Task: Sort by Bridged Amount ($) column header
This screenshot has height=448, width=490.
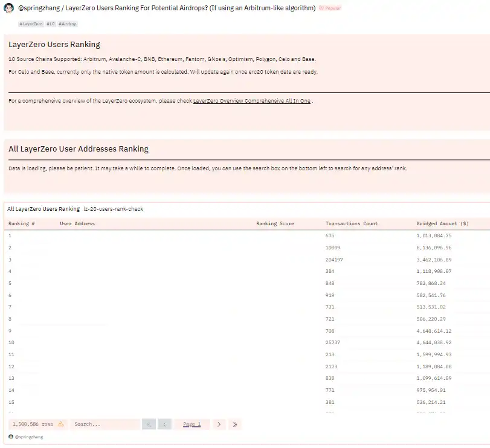Action: pyautogui.click(x=442, y=223)
